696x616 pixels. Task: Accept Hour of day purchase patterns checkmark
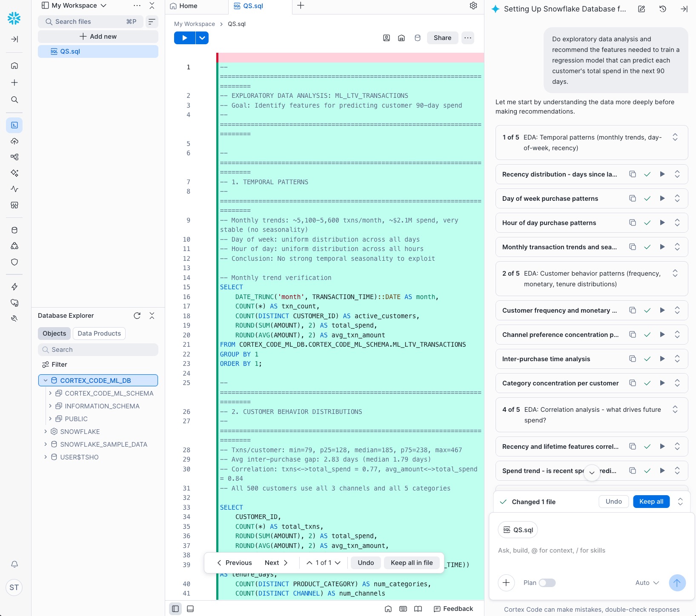[x=647, y=222]
